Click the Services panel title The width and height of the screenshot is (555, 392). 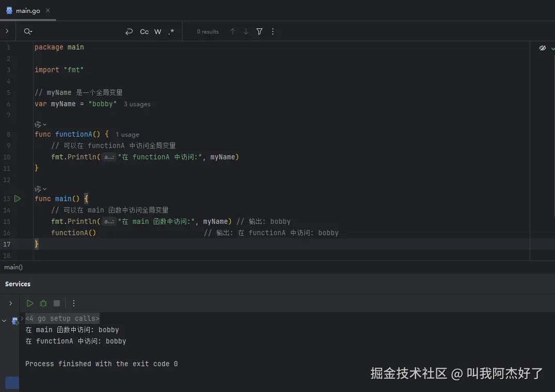[x=18, y=284]
